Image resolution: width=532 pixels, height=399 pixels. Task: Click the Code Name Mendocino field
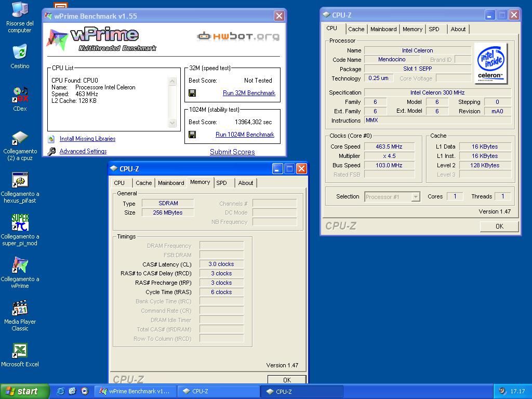click(392, 59)
